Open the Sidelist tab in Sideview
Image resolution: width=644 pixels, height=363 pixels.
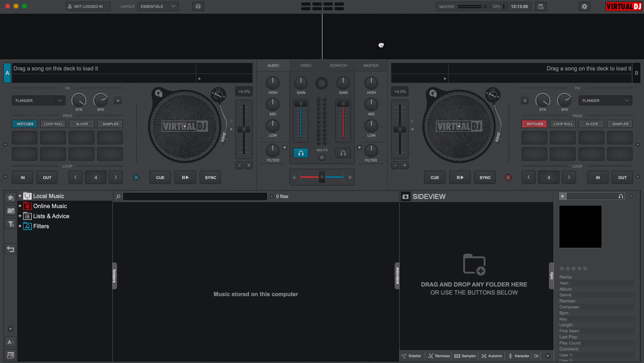[x=411, y=356]
